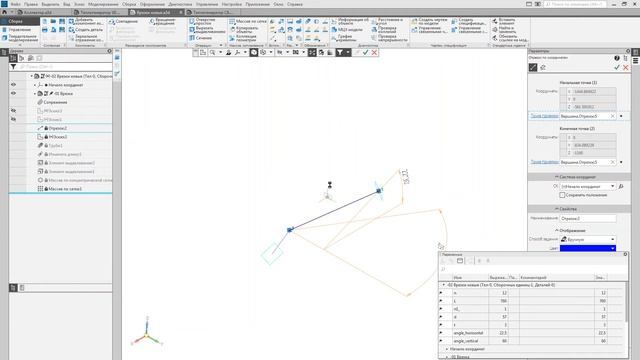Toggle visibility eye for -01 Врезка
This screenshot has height=360, width=640.
pyautogui.click(x=13, y=93)
